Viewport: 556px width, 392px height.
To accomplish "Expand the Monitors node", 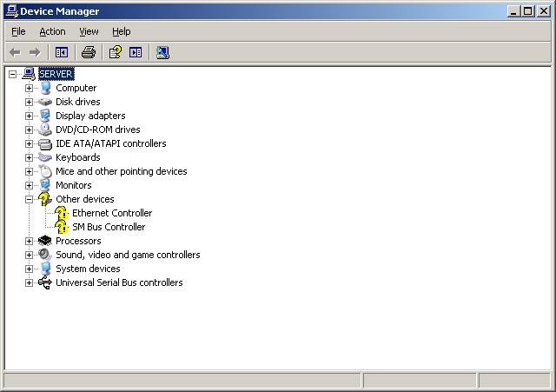I will point(29,185).
